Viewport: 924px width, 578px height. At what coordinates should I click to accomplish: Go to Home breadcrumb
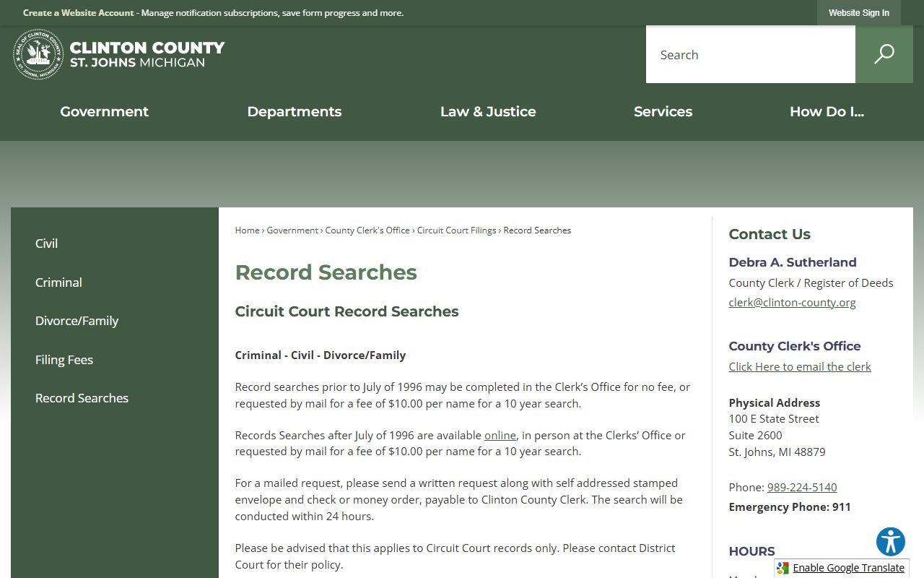tap(247, 230)
